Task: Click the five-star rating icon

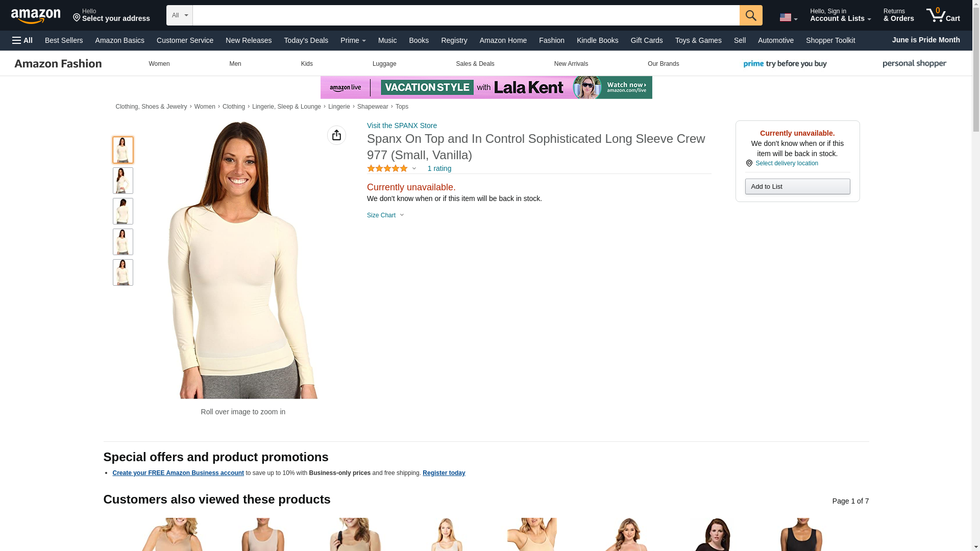Action: [x=387, y=168]
